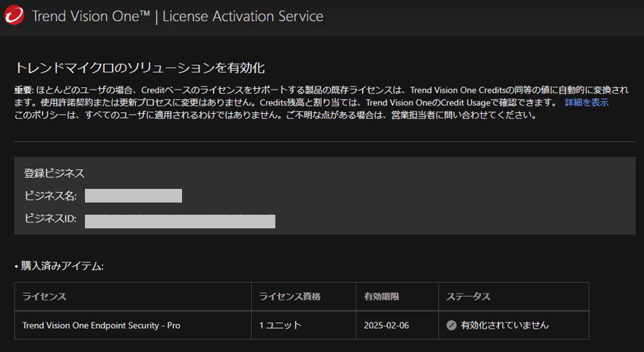Screen dimensions: 644x352
Task: Select the 登録ビジネス section heading
Action: 54,173
